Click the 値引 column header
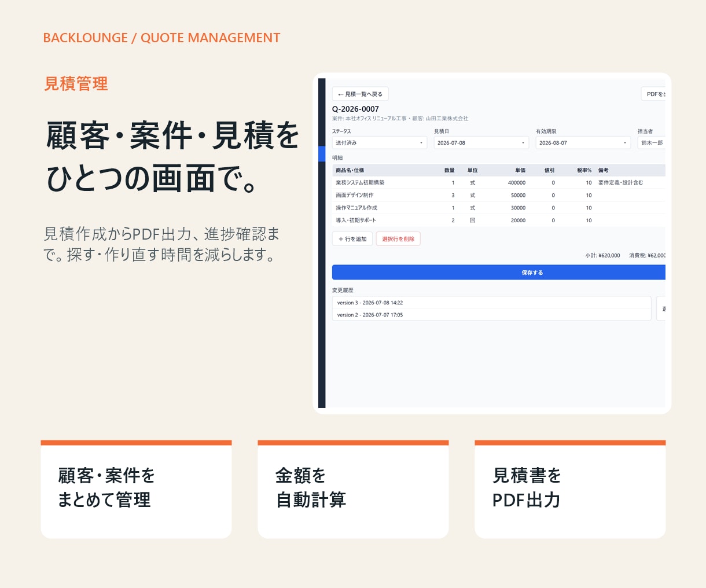Screen dimensions: 706x588 click(x=550, y=170)
